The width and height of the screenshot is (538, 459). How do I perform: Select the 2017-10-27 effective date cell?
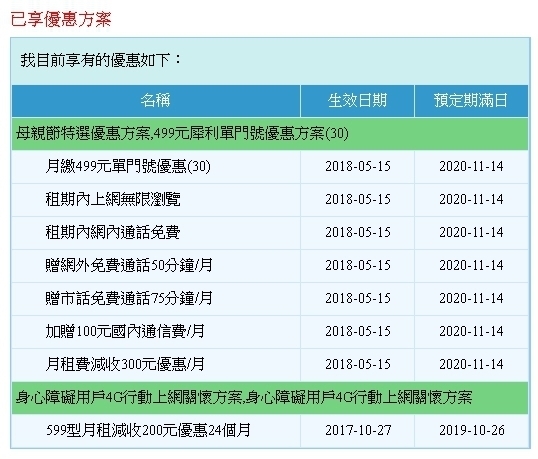pos(358,431)
